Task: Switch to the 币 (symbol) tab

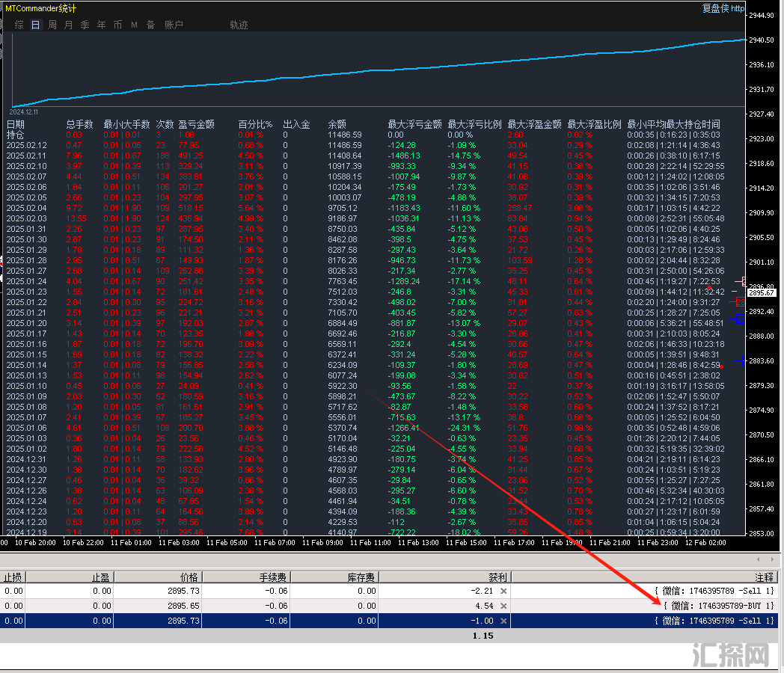Action: (x=117, y=25)
